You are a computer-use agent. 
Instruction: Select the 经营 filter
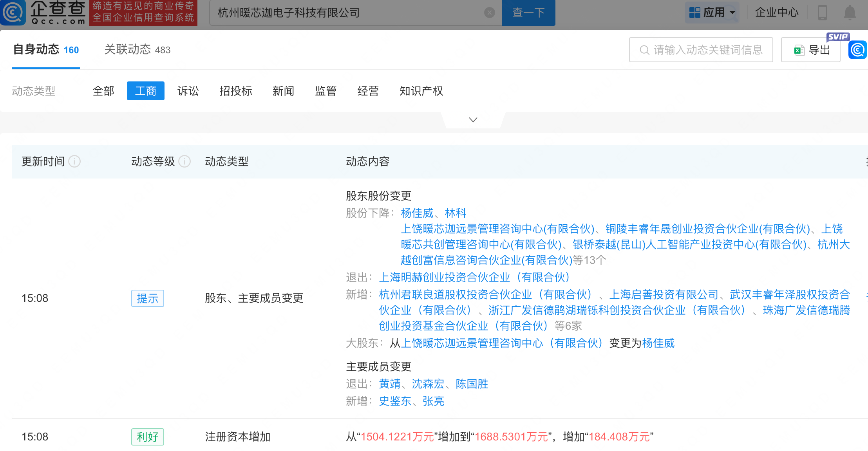click(x=368, y=91)
